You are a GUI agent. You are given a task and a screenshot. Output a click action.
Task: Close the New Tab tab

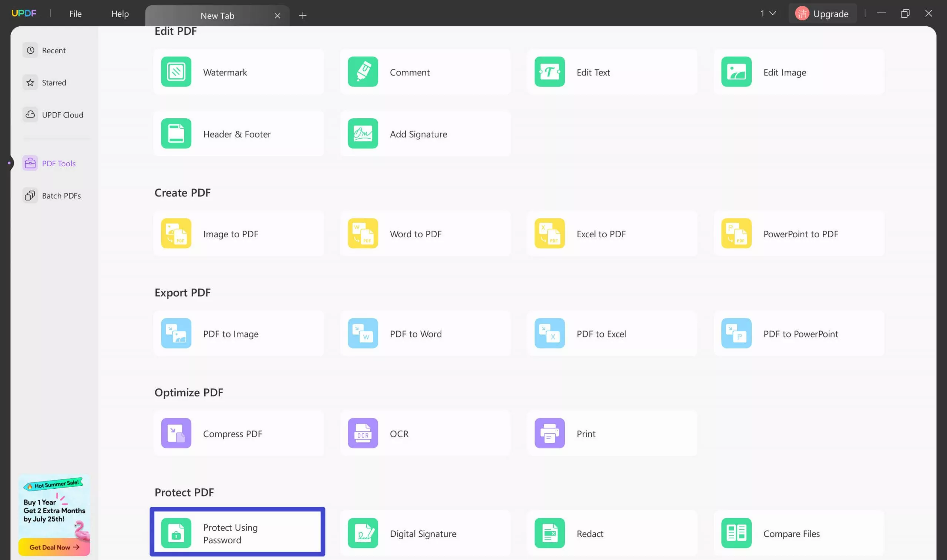pos(277,16)
